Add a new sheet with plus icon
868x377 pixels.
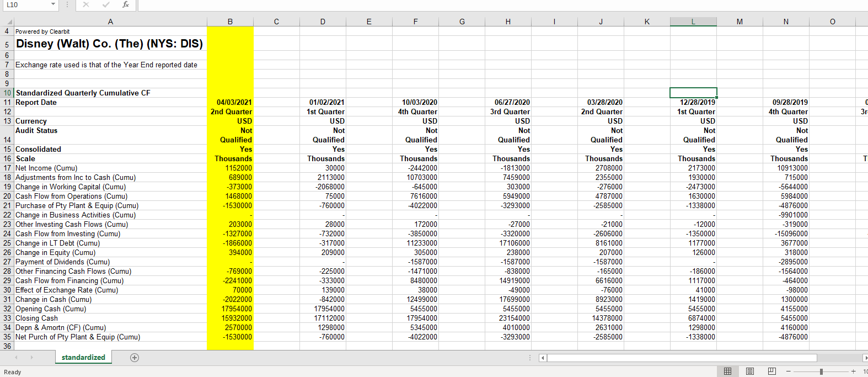135,358
